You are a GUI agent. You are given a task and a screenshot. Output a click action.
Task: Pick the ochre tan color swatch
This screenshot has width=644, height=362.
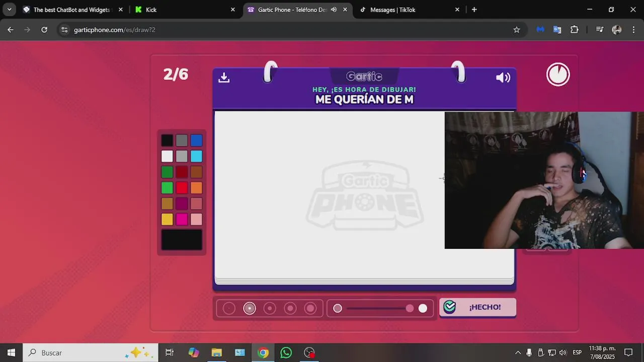pyautogui.click(x=167, y=203)
